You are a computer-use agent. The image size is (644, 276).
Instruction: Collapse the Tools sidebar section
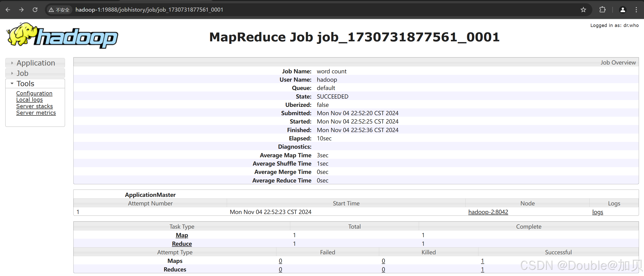(25, 83)
